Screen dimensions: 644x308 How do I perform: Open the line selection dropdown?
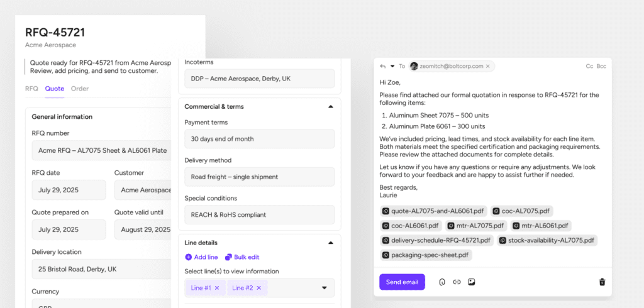(325, 288)
